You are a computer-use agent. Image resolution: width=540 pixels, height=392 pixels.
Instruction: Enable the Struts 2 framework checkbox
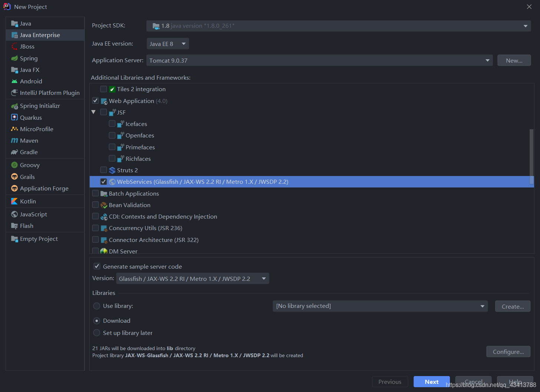[x=103, y=170]
